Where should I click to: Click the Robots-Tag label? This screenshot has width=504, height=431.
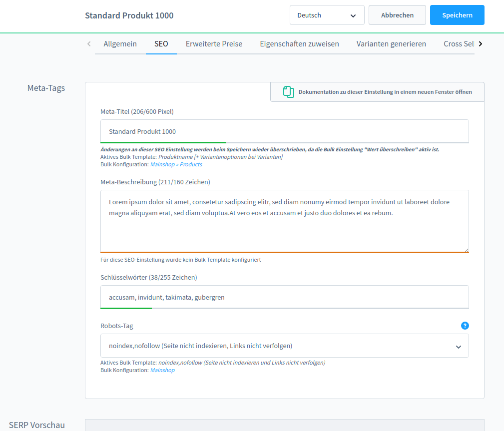(117, 326)
